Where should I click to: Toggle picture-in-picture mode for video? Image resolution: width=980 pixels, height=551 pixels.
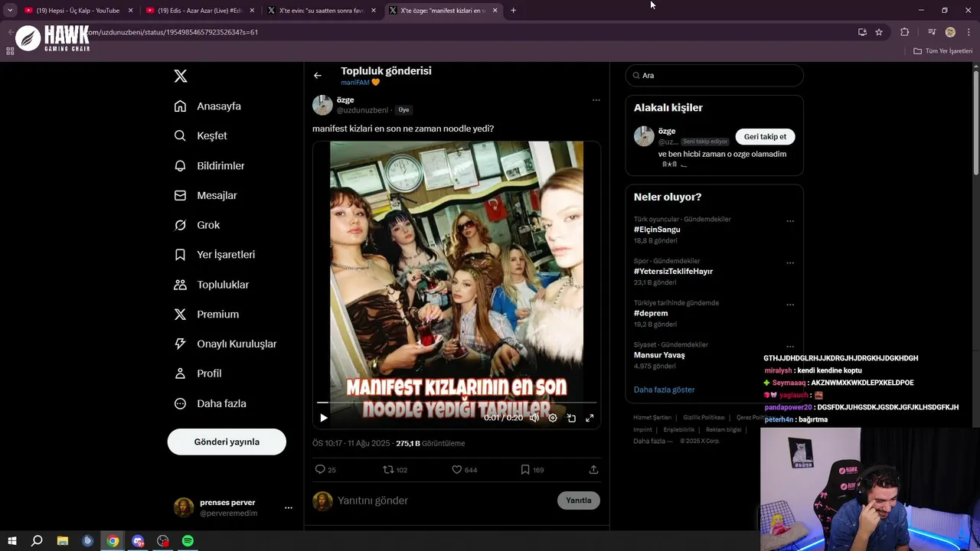point(571,418)
